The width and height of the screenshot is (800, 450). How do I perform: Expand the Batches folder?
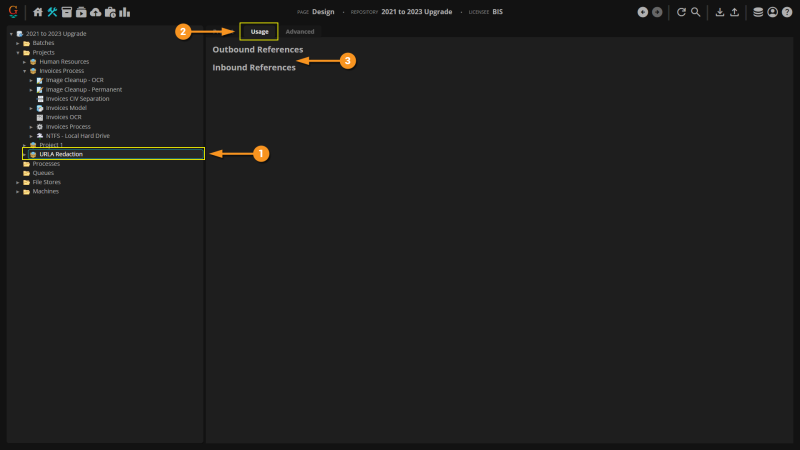coord(18,43)
